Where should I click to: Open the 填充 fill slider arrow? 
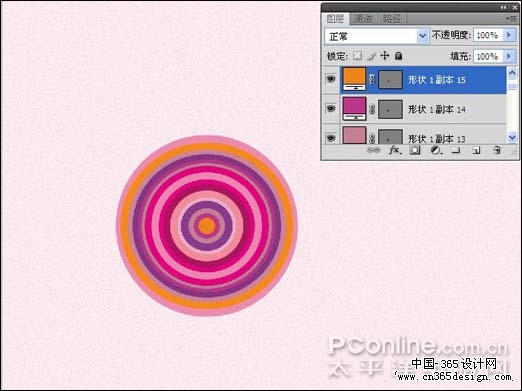[x=509, y=56]
